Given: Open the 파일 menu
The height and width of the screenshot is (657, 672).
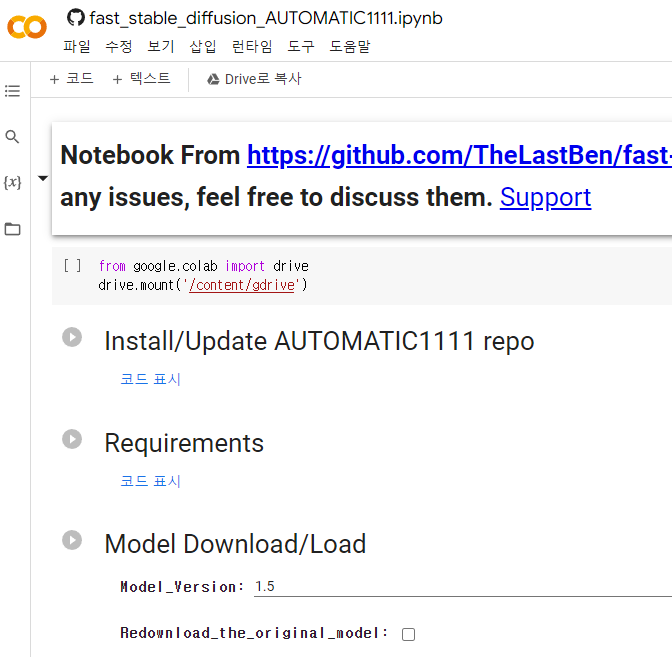Looking at the screenshot, I should pyautogui.click(x=77, y=46).
